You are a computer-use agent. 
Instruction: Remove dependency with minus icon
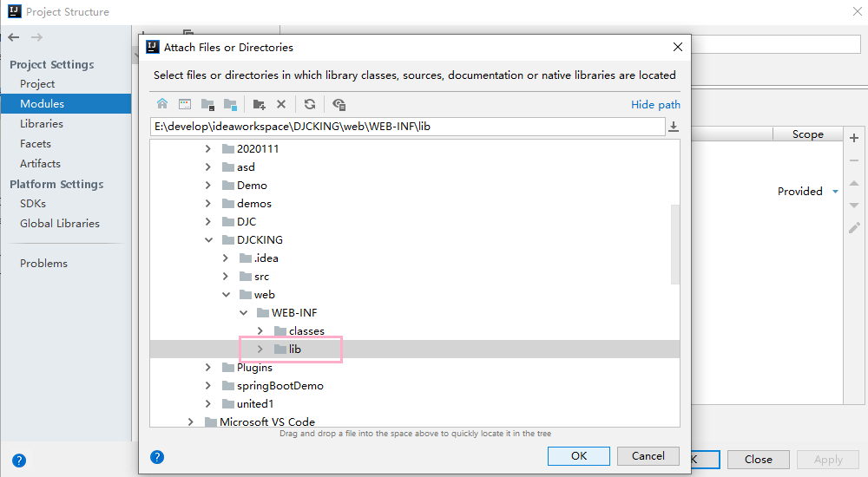[x=854, y=160]
